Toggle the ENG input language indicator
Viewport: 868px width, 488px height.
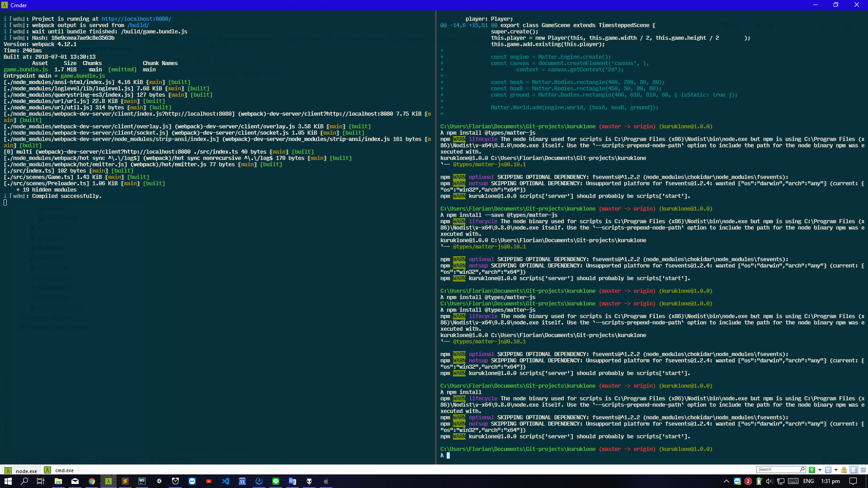click(808, 481)
